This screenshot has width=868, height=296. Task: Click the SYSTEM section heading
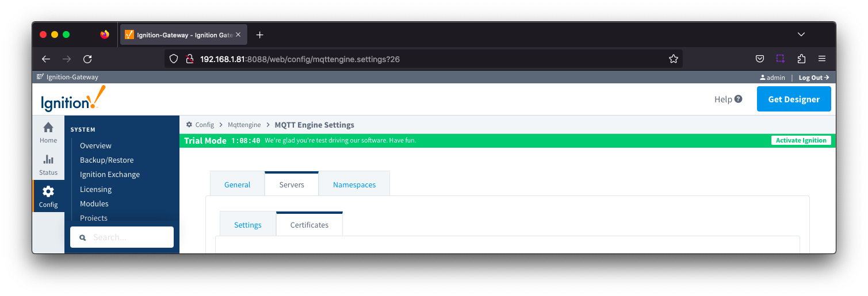point(83,130)
